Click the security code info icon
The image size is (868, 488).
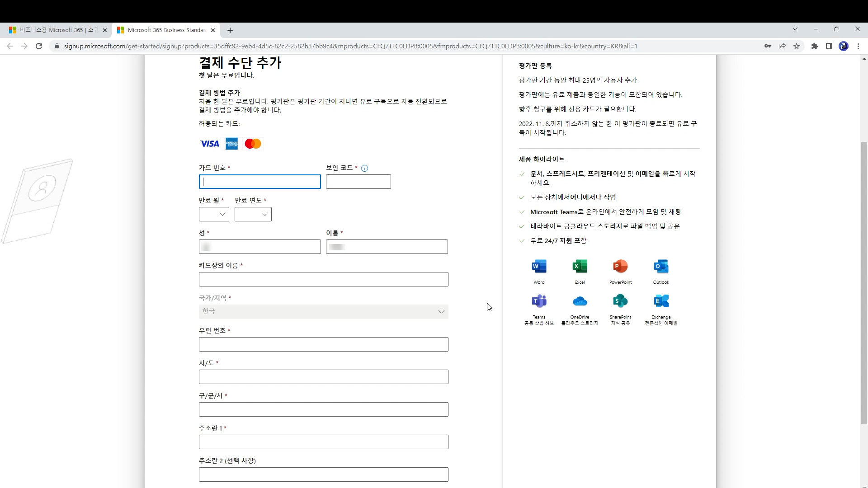(364, 168)
